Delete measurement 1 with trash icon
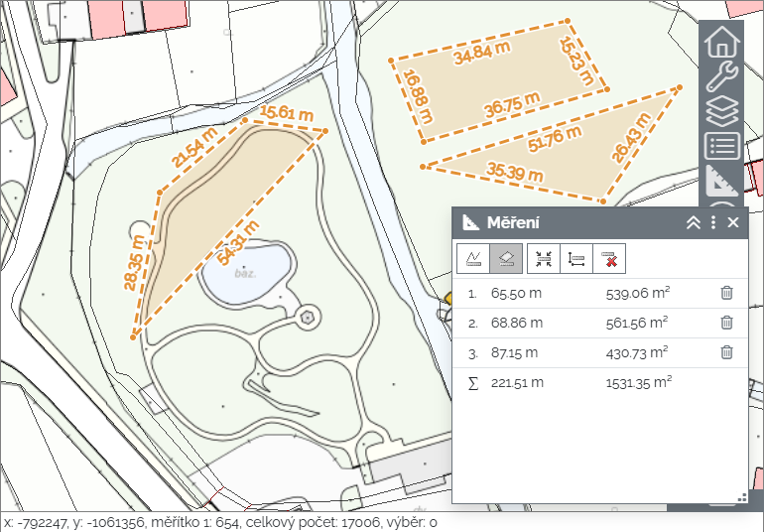This screenshot has width=764, height=532. tap(726, 293)
